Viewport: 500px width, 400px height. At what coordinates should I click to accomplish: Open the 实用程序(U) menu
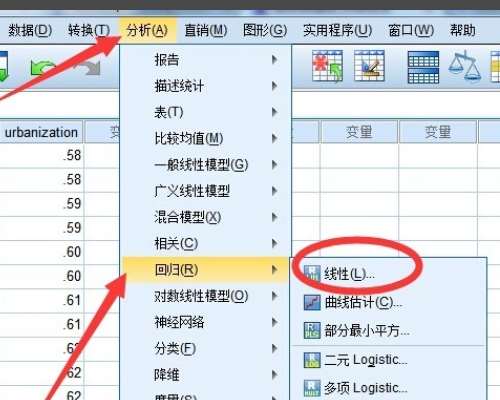338,30
